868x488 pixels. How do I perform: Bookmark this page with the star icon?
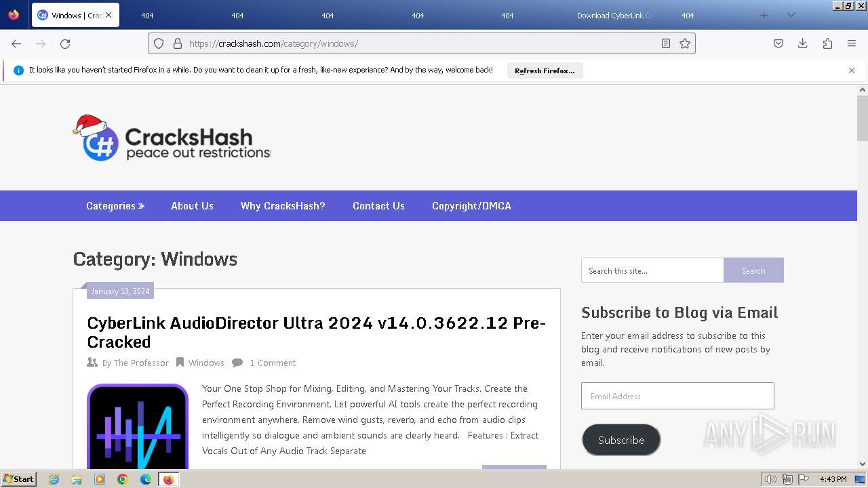685,43
